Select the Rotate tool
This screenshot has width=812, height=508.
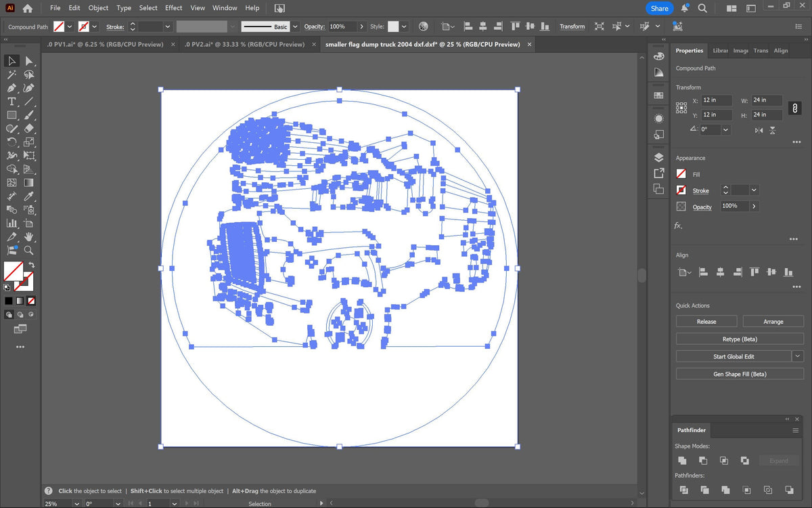point(12,142)
